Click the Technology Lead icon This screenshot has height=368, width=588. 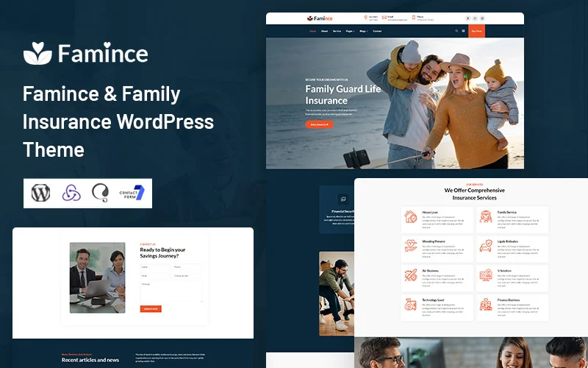coord(411,304)
